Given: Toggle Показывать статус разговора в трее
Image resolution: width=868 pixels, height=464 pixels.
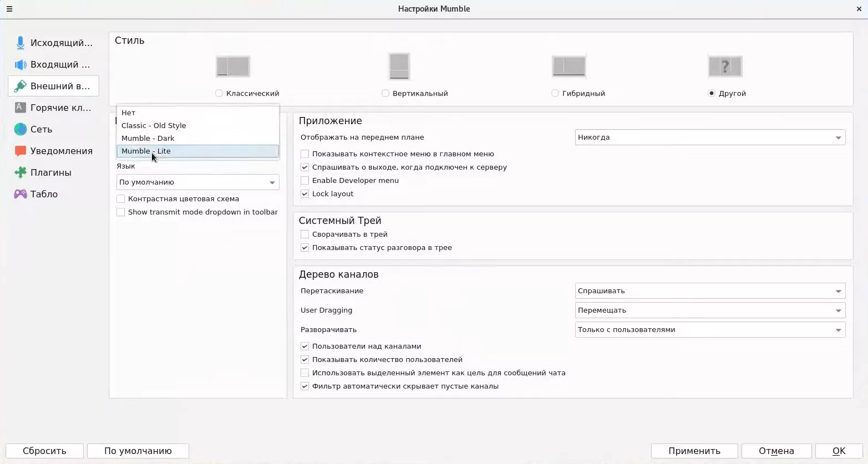Looking at the screenshot, I should (304, 248).
